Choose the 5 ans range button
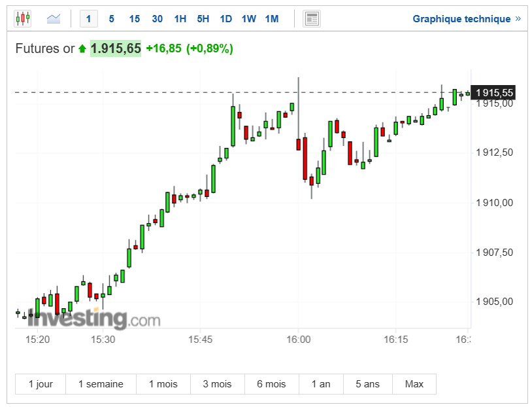The height and width of the screenshot is (407, 532). click(x=368, y=384)
